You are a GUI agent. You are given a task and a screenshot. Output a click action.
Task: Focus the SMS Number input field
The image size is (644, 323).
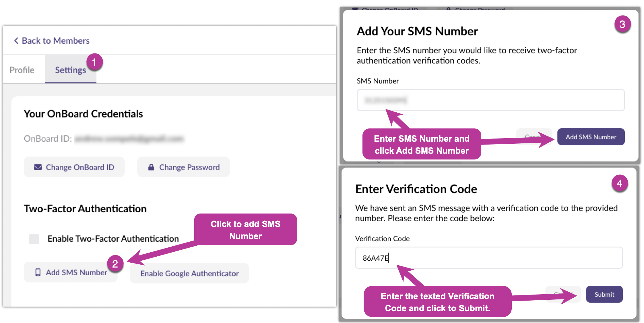490,100
